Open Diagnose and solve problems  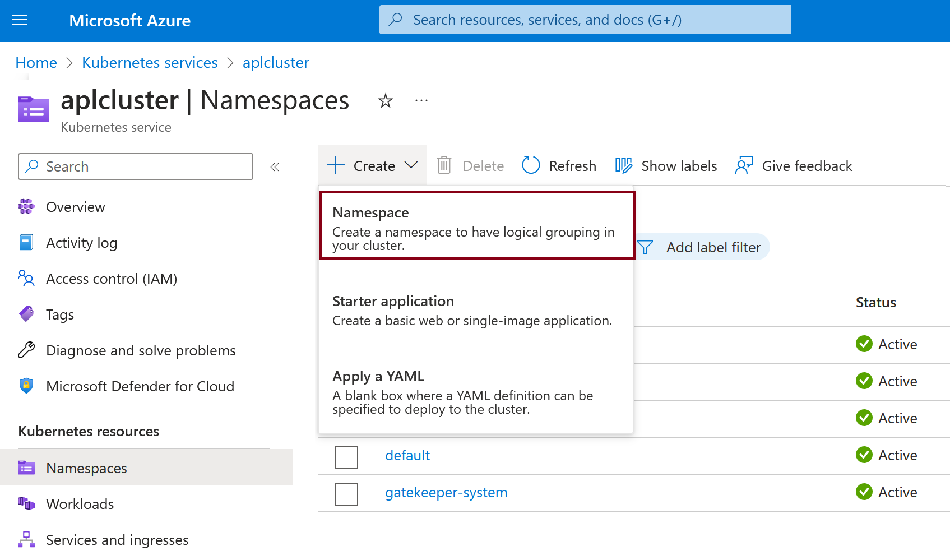pyautogui.click(x=140, y=350)
